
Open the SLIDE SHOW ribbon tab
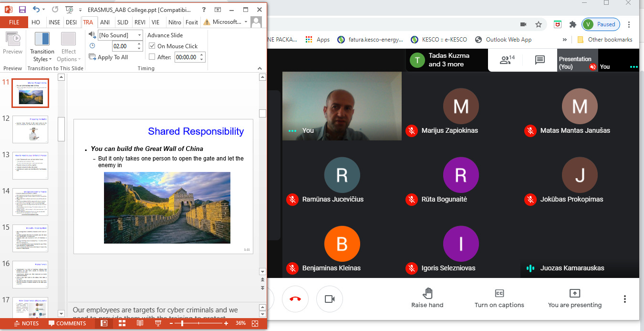tap(123, 22)
